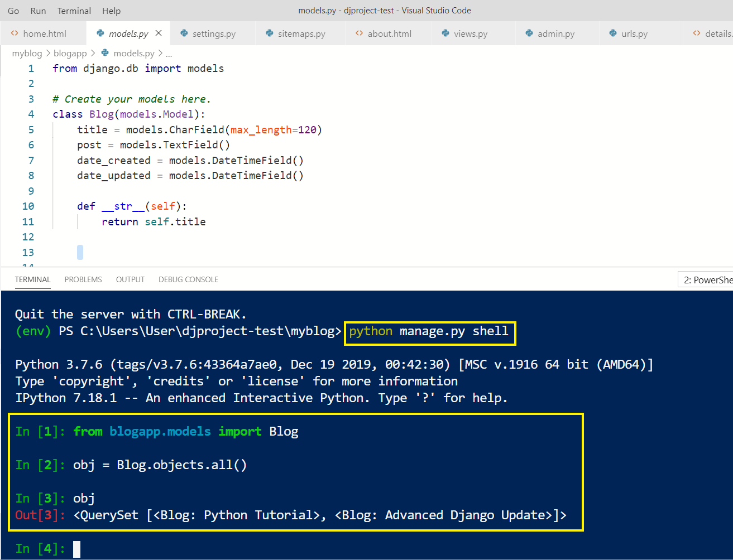The width and height of the screenshot is (733, 560).
Task: Click the 'return self.title' line
Action: 154,222
